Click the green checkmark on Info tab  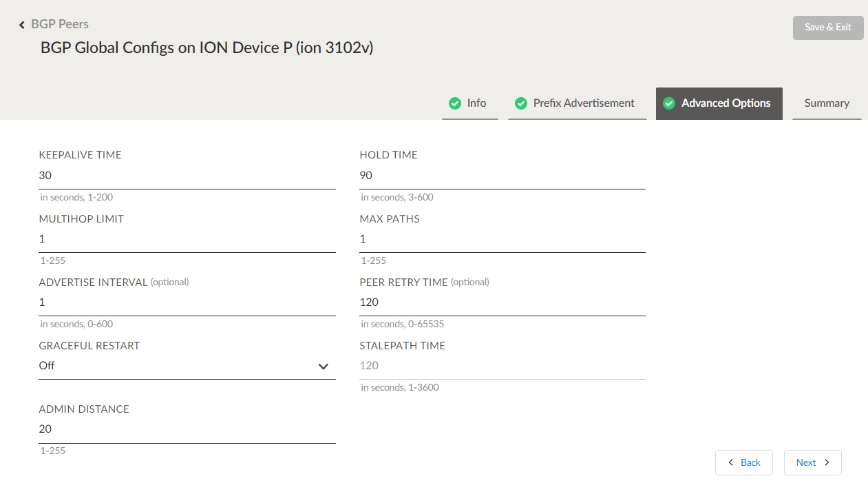(455, 103)
